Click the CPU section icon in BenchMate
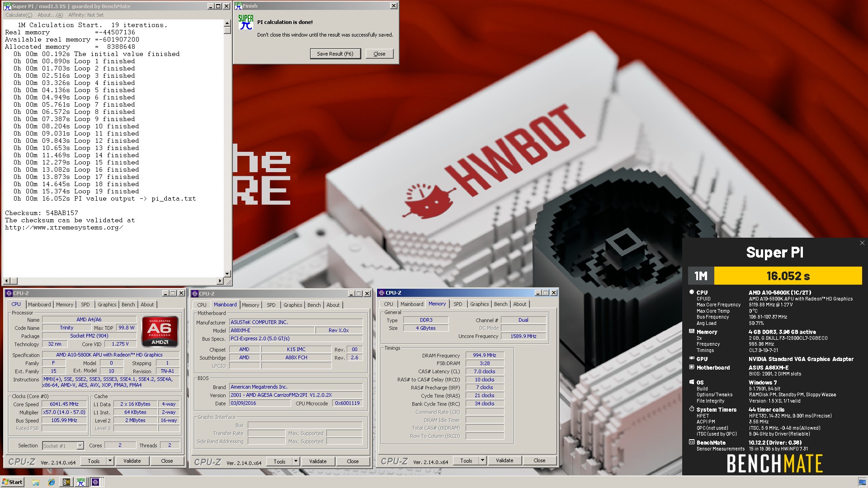Image resolution: width=868 pixels, height=488 pixels. [691, 292]
